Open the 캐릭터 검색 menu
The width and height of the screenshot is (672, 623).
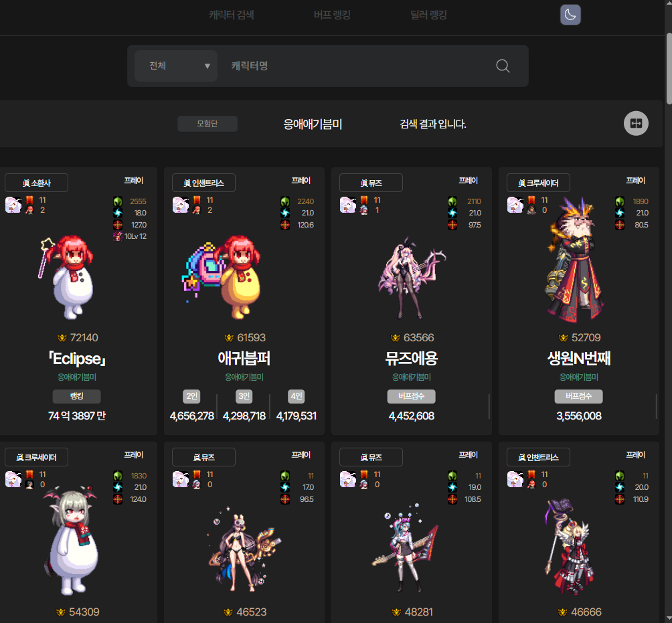click(x=232, y=15)
